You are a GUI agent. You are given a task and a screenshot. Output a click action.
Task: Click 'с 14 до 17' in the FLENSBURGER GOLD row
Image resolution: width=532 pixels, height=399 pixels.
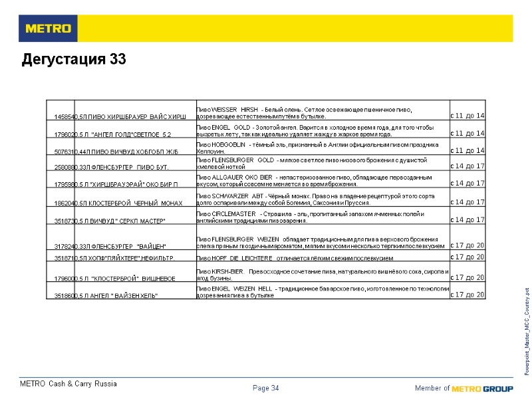pyautogui.click(x=467, y=166)
